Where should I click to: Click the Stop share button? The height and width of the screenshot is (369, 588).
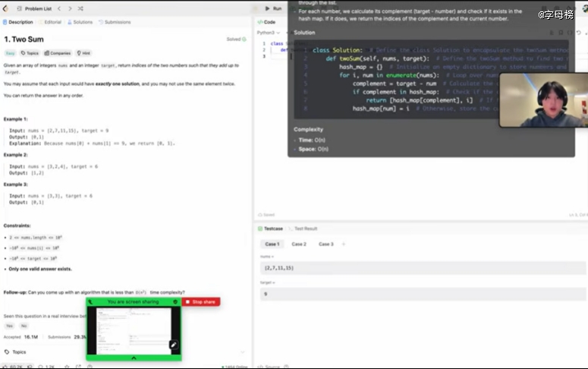[201, 302]
